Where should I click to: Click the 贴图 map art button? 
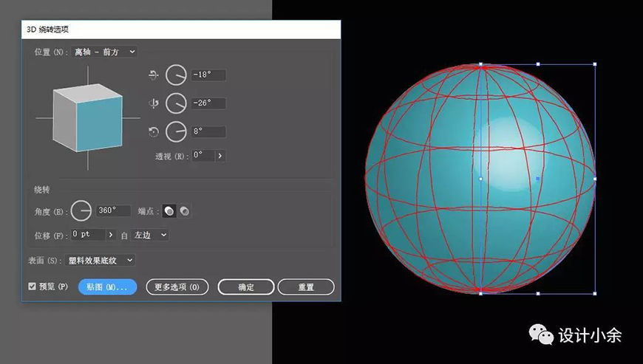pos(107,287)
